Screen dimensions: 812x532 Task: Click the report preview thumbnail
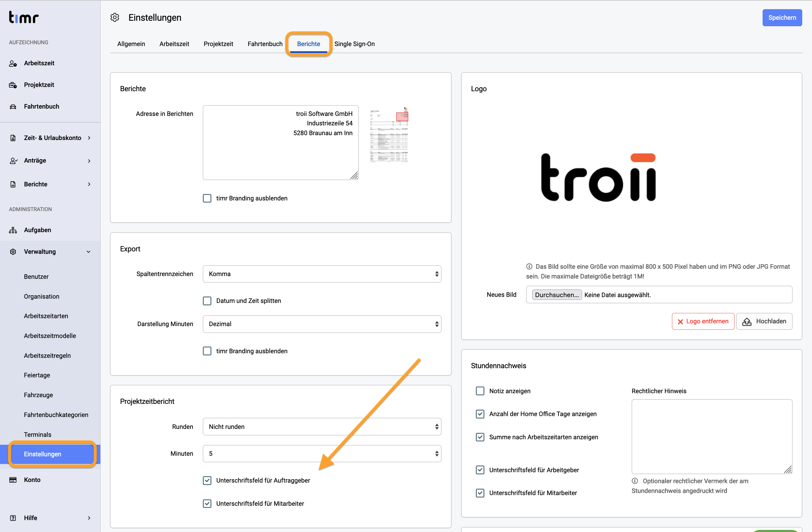click(x=389, y=135)
